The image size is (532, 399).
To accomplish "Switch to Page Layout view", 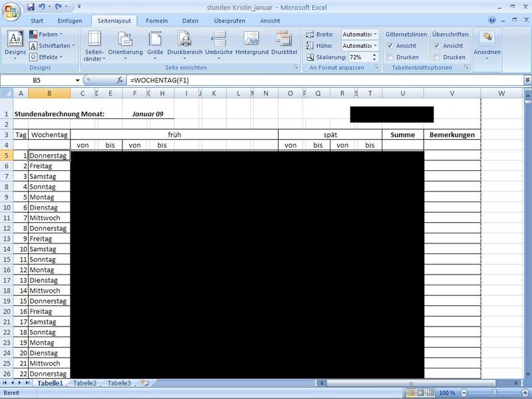I will (x=420, y=392).
